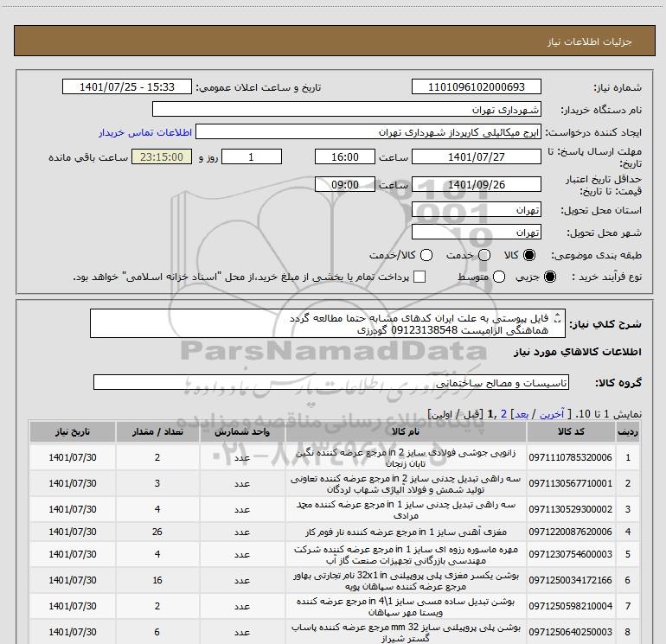This screenshot has height=644, width=666.
Task: Click item code 0971130567710001
Action: click(571, 483)
